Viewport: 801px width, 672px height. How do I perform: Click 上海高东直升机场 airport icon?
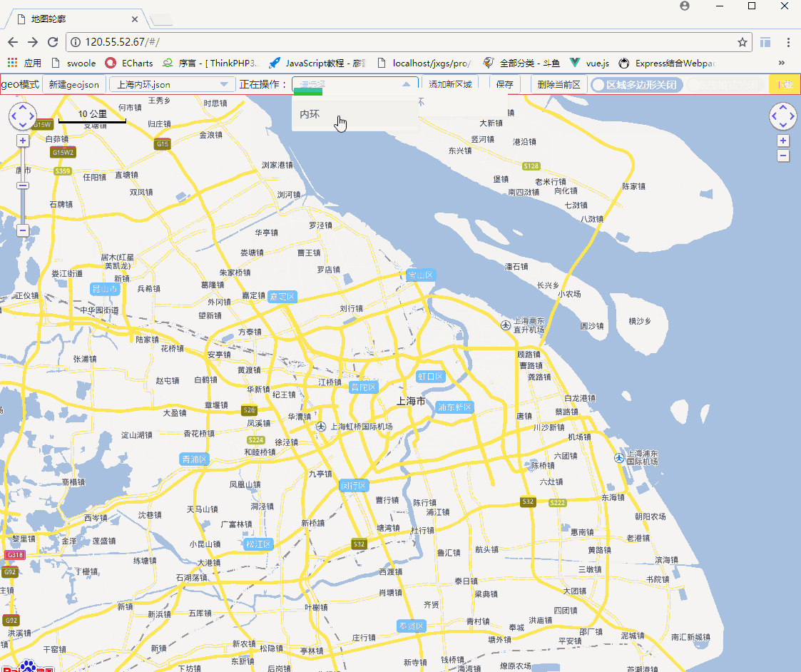[x=505, y=325]
